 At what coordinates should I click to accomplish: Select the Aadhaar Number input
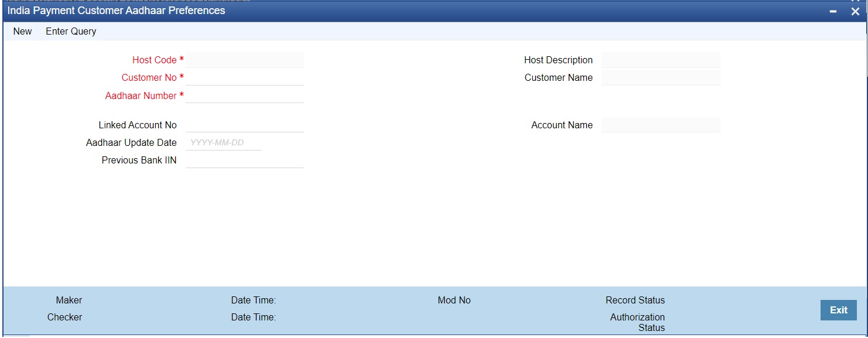245,95
